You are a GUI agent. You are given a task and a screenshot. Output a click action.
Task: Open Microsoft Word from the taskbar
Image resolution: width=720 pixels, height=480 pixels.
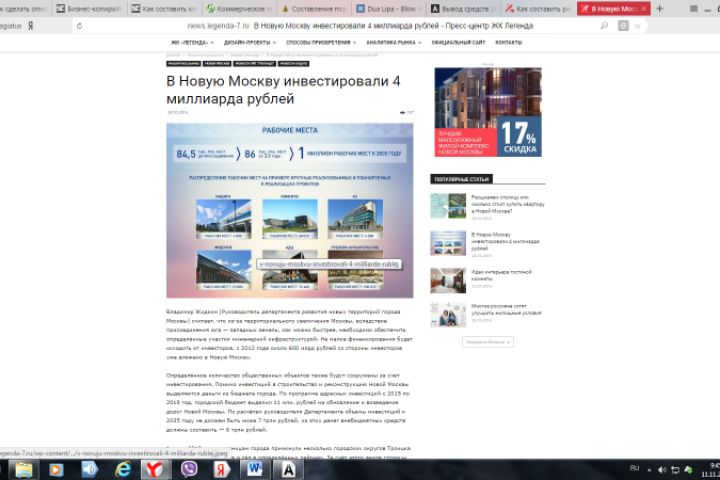pos(255,469)
